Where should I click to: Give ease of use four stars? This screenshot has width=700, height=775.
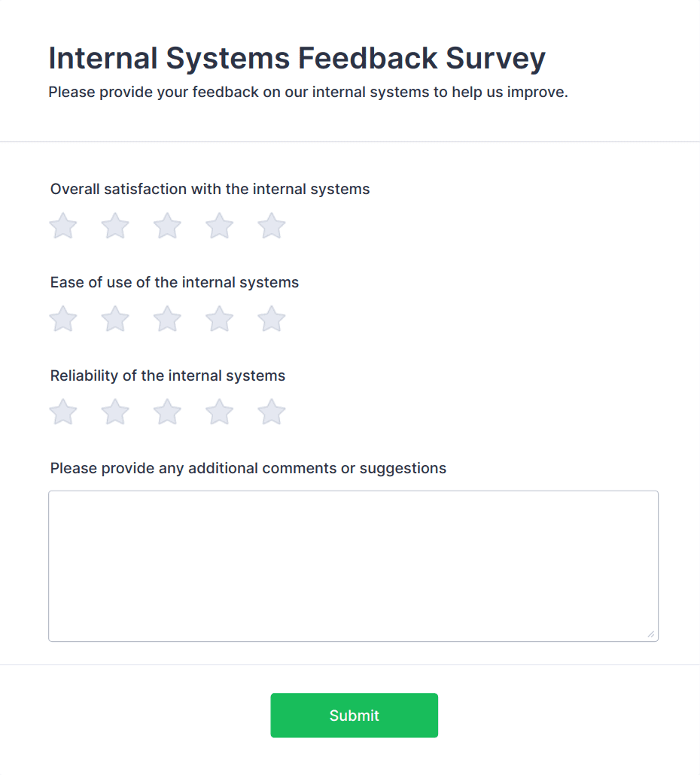click(219, 318)
